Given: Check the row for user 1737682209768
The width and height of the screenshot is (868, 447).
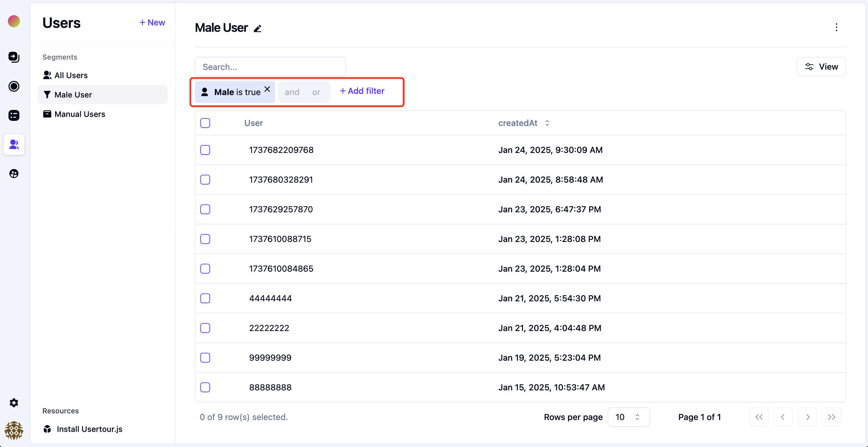Looking at the screenshot, I should point(205,150).
